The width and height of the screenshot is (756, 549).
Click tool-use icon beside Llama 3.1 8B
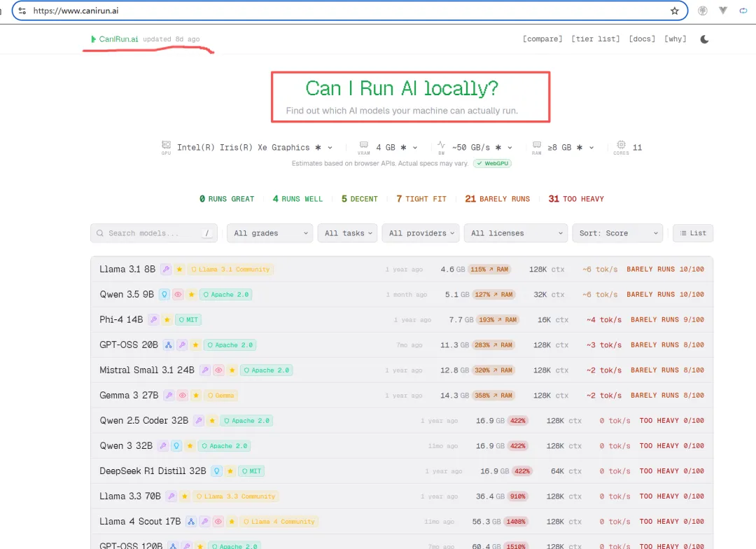point(166,269)
